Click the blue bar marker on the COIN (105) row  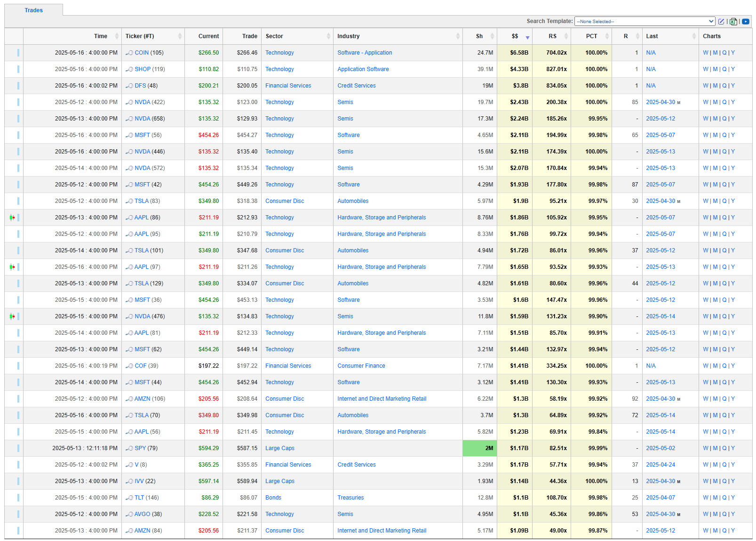pyautogui.click(x=18, y=53)
